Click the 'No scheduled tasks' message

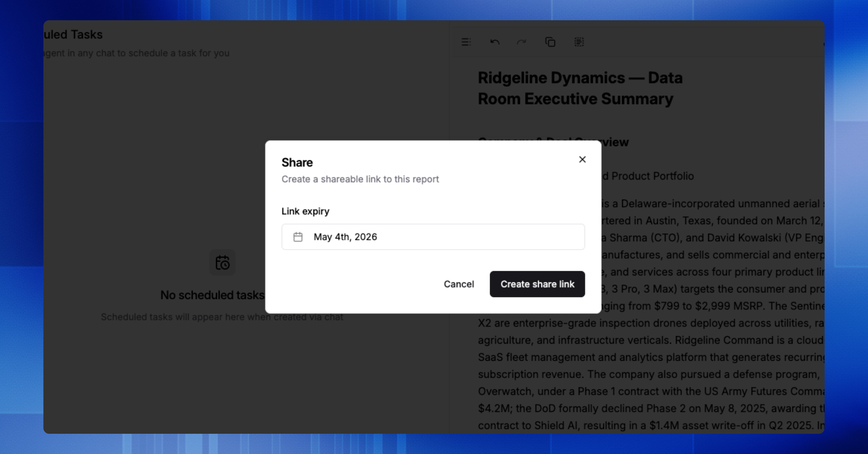pos(213,295)
